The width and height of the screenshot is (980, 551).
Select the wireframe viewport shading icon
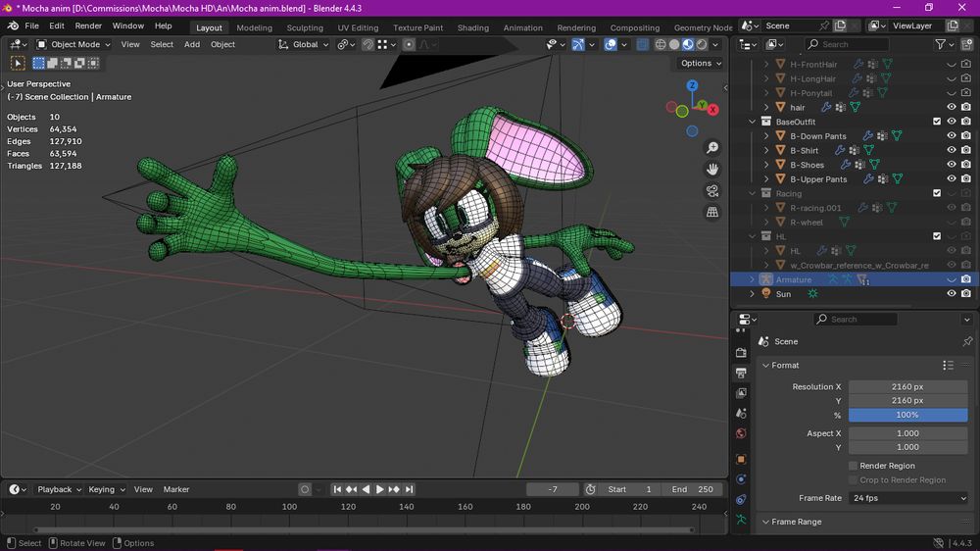pos(661,44)
